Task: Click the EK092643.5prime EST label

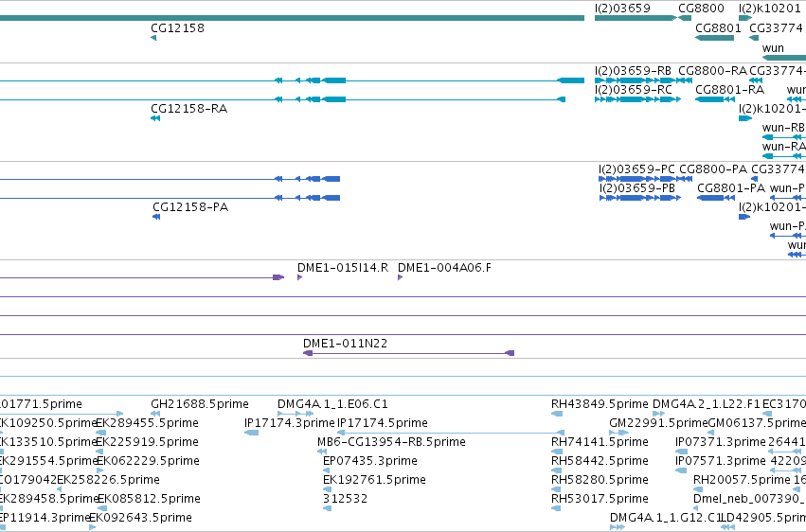Action: 140,518
